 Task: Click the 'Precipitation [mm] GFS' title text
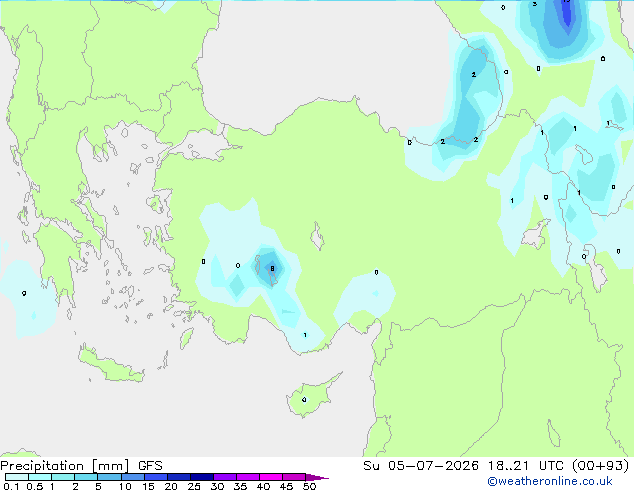click(81, 466)
